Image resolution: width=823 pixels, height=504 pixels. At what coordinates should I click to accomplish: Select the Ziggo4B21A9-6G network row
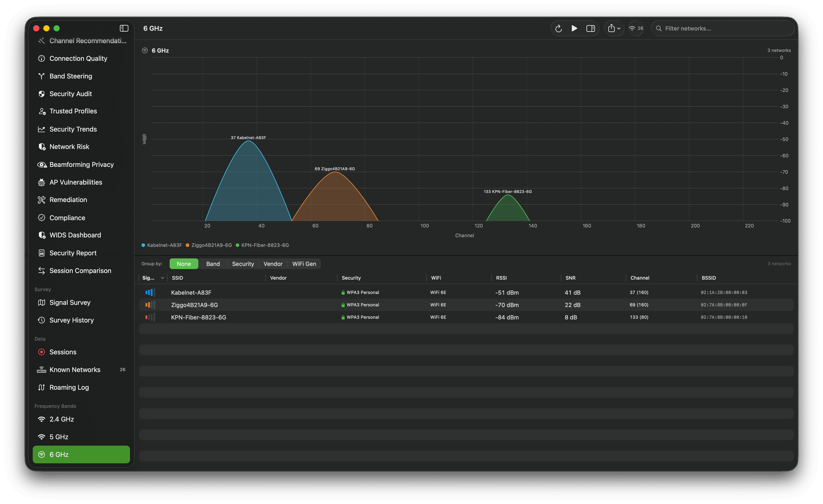coord(466,305)
